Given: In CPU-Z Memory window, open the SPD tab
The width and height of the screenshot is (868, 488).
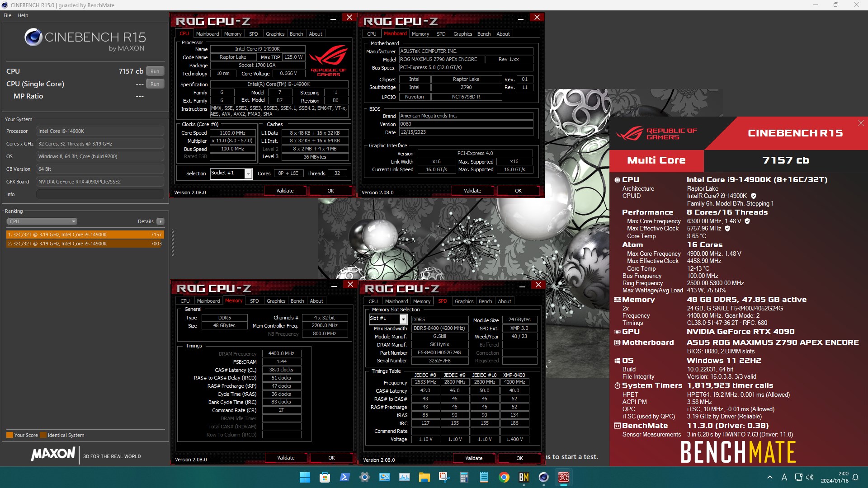Looking at the screenshot, I should pyautogui.click(x=255, y=301).
